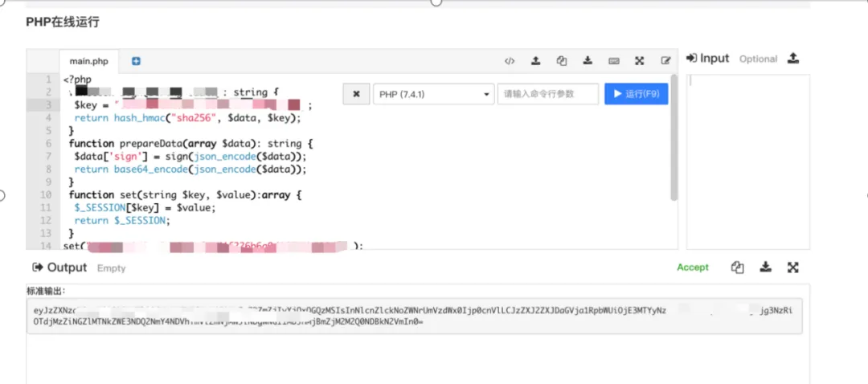Download the output result
The image size is (868, 384).
tap(765, 268)
